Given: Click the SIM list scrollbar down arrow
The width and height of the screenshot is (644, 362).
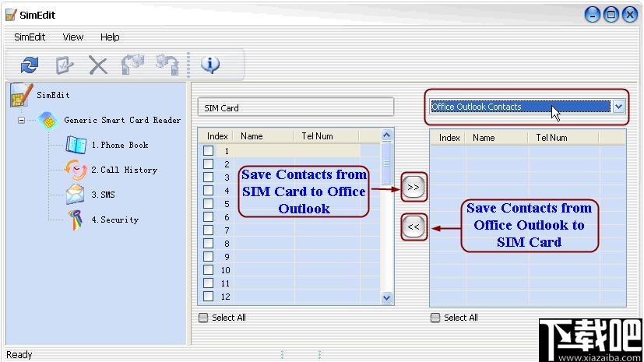Looking at the screenshot, I should (386, 297).
